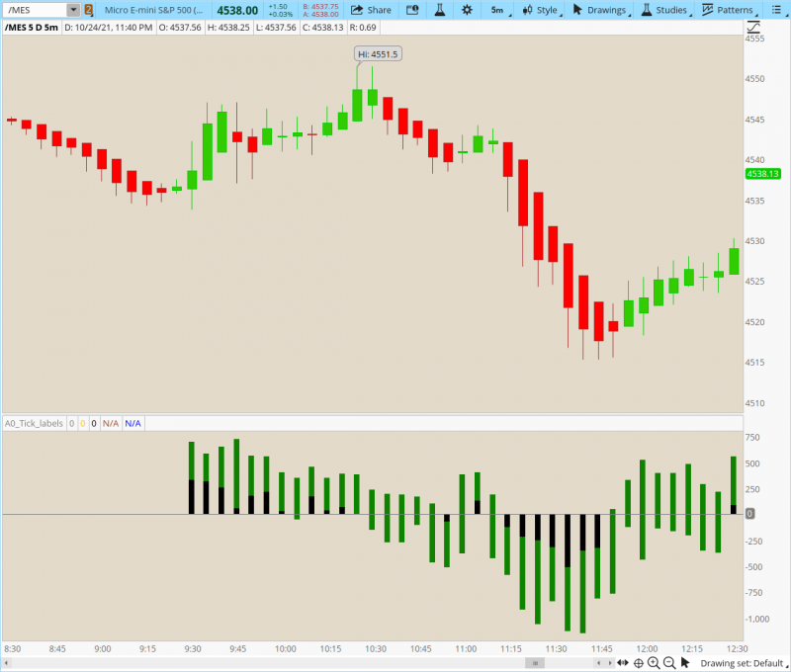Click the C: 4538.13 close value
Viewport: 791px width, 672px height.
(323, 28)
